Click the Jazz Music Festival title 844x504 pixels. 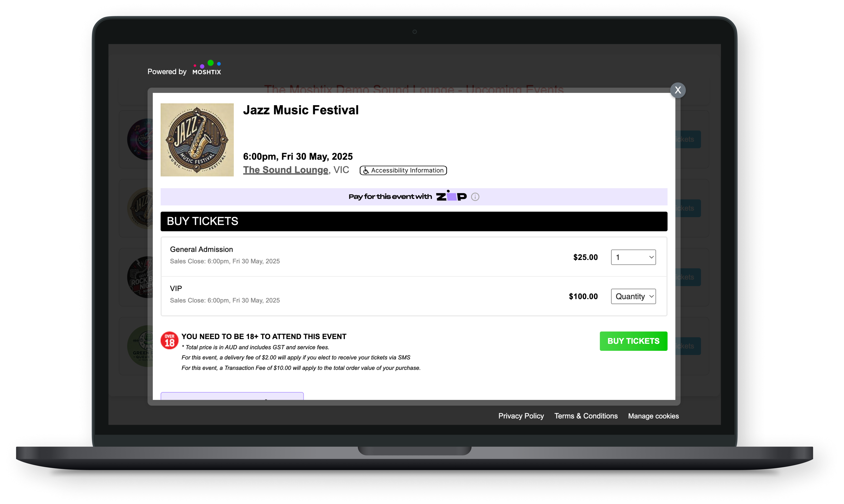point(301,110)
